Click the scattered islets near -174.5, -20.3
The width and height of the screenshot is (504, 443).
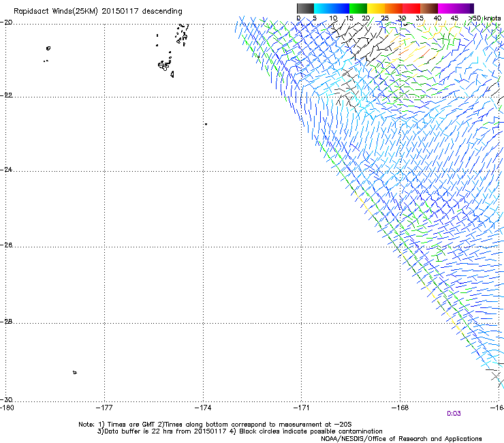pos(182,34)
